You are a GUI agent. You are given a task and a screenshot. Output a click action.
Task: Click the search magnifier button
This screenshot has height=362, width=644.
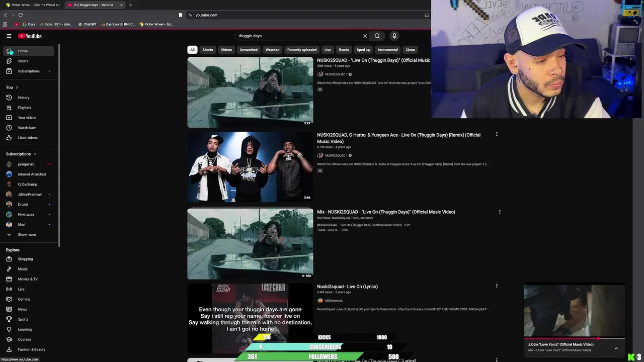point(377,36)
